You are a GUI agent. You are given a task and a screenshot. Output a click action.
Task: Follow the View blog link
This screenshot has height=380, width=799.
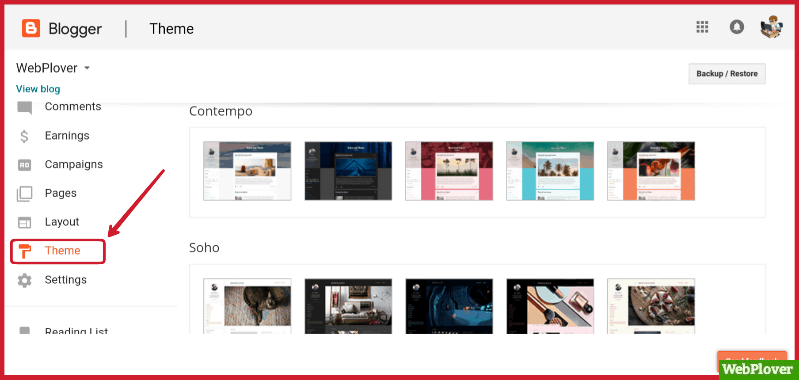38,89
